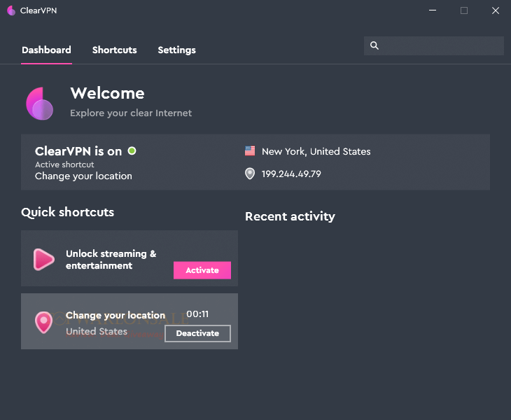Maximize the ClearVPN window
The width and height of the screenshot is (511, 420).
[x=464, y=10]
